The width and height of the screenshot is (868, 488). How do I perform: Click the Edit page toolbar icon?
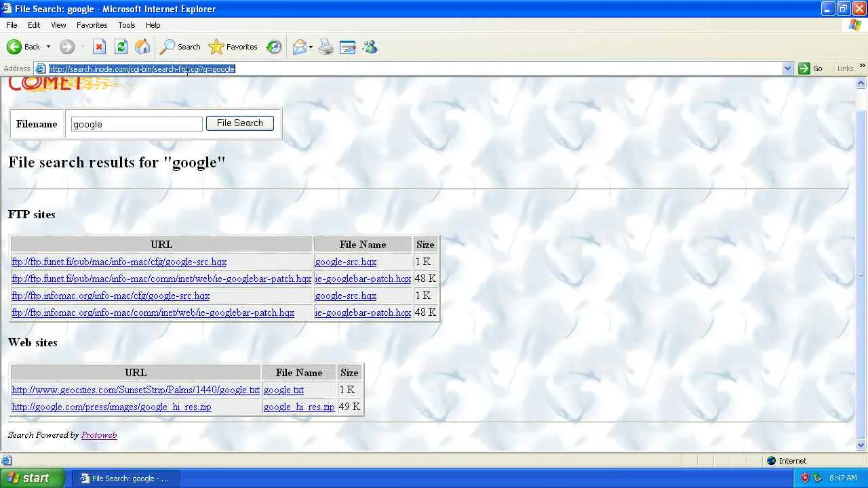pos(348,47)
